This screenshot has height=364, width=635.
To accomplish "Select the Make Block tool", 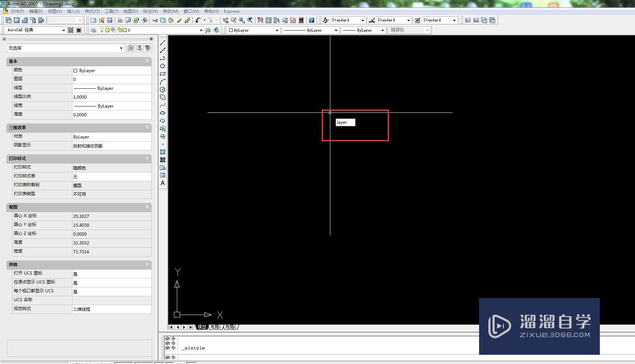I will coord(163,136).
